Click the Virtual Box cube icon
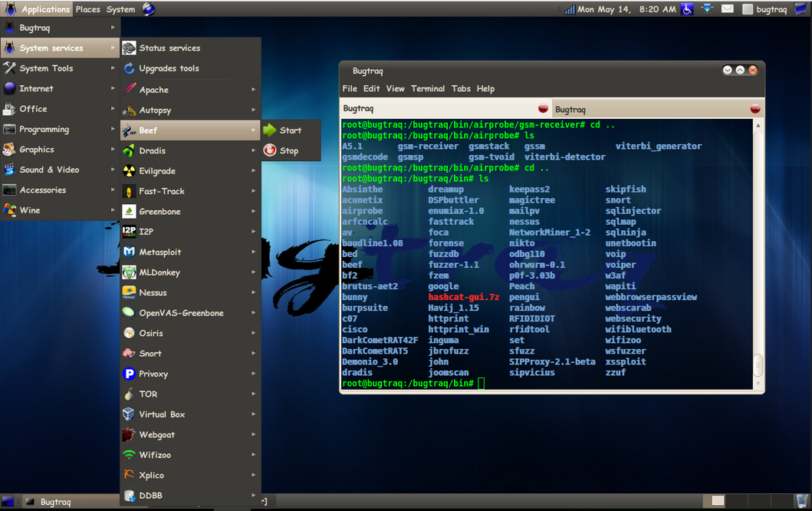This screenshot has width=812, height=511. pyautogui.click(x=129, y=414)
